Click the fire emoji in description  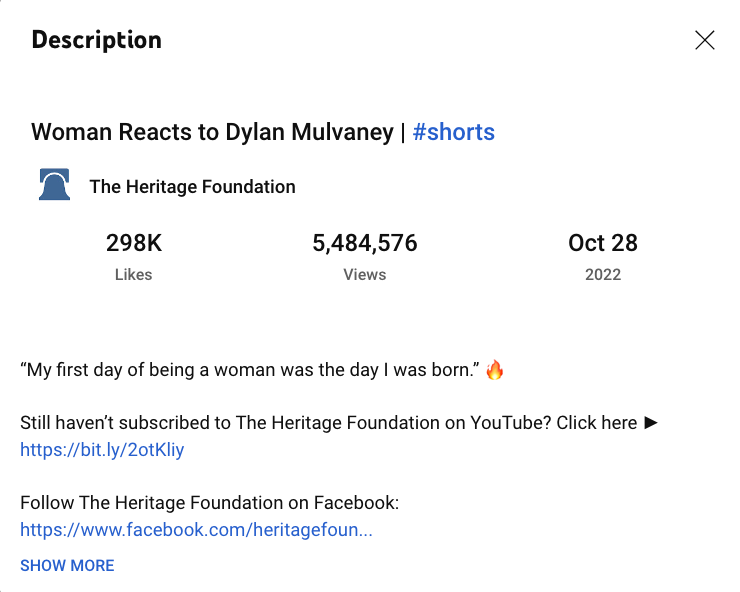tap(494, 371)
